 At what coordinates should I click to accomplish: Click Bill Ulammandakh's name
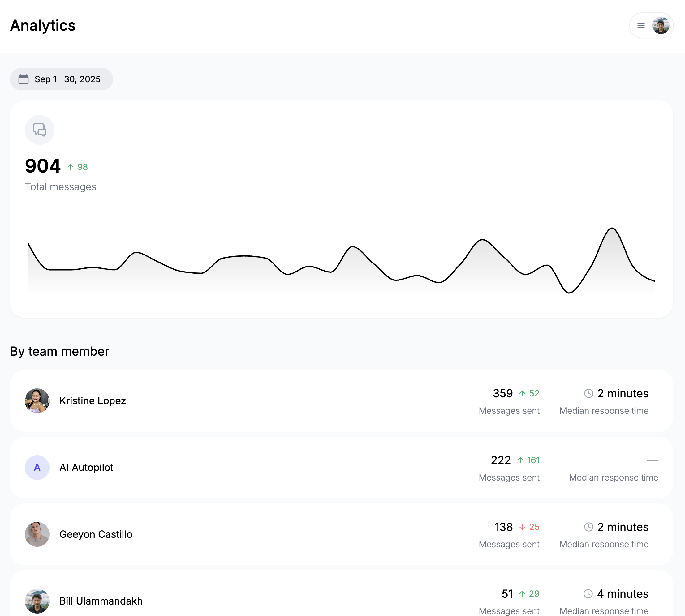(x=101, y=601)
